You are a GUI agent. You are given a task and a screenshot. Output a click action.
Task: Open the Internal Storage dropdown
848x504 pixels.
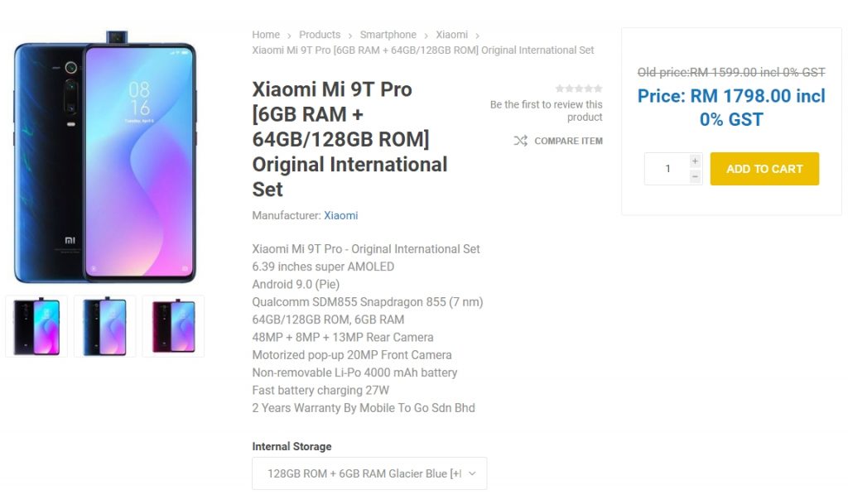[x=369, y=473]
